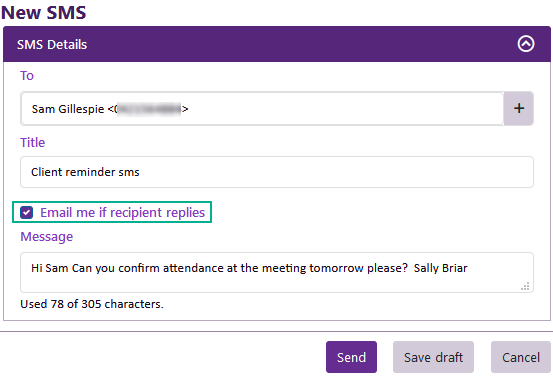Focus the To recipients field
553x382 pixels.
pyautogui.click(x=262, y=108)
